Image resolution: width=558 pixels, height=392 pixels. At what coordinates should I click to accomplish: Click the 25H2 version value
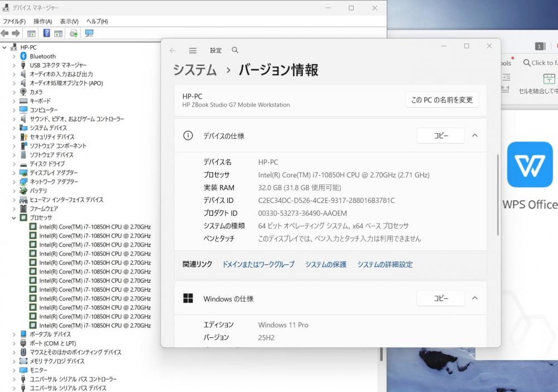click(x=266, y=337)
